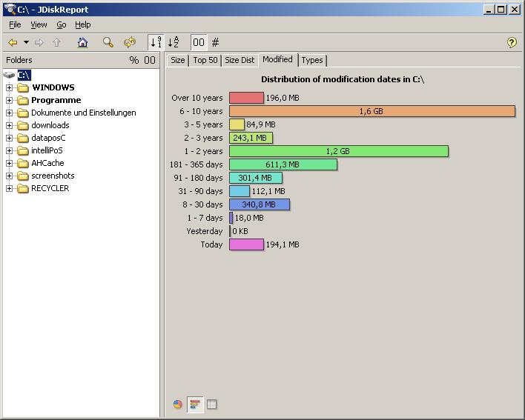The width and height of the screenshot is (525, 420).
Task: Click the green 1 - 2 years bar
Action: [x=338, y=151]
